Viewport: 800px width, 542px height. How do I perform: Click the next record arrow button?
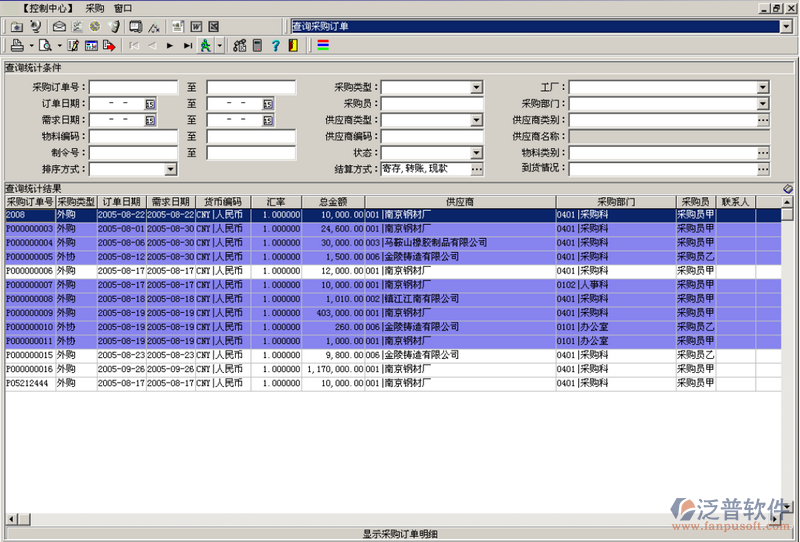pos(170,46)
